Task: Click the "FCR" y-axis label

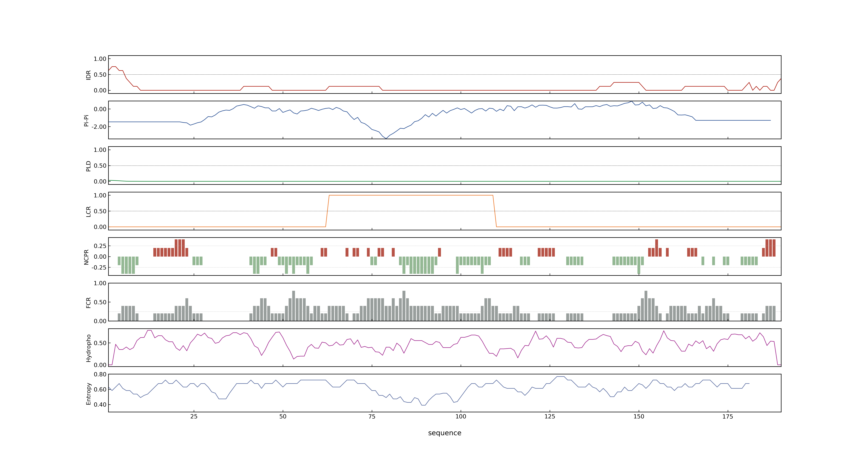Action: pyautogui.click(x=88, y=302)
